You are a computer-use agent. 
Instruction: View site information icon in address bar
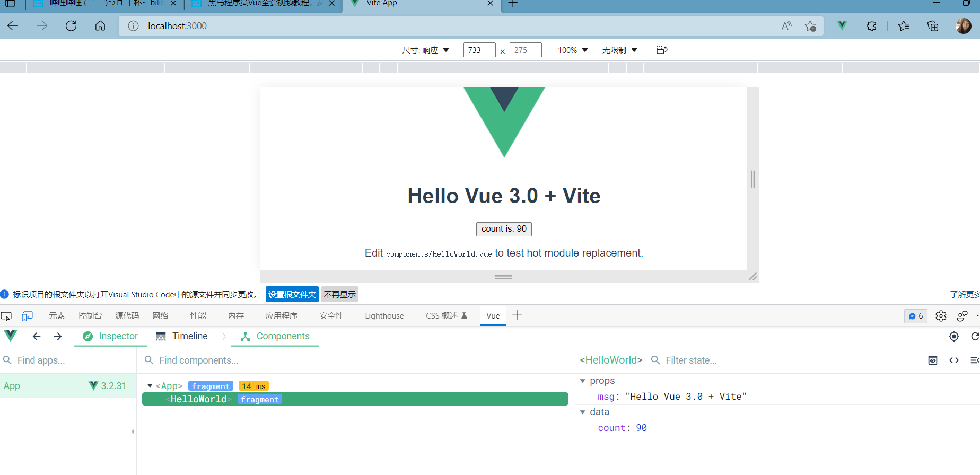pos(133,25)
